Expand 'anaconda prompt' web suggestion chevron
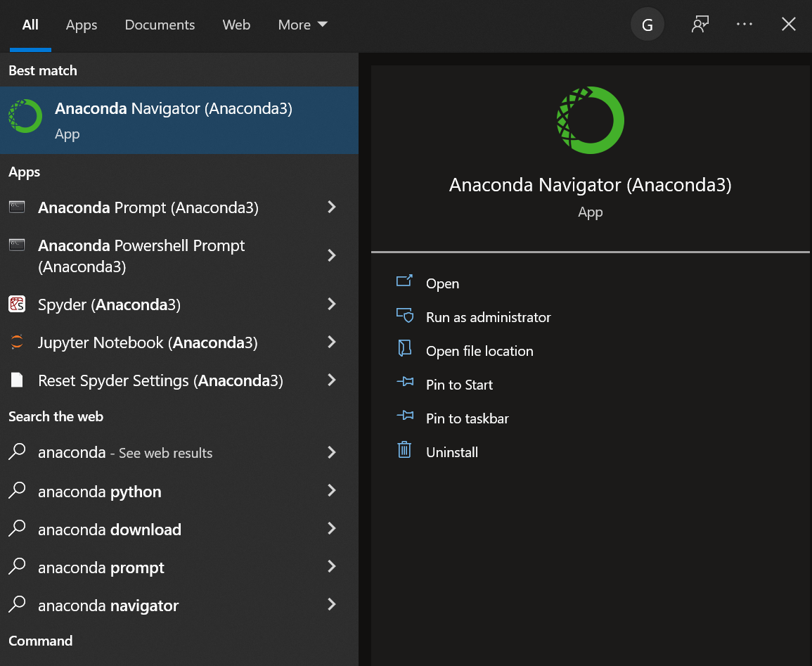This screenshot has width=812, height=666. pyautogui.click(x=332, y=567)
